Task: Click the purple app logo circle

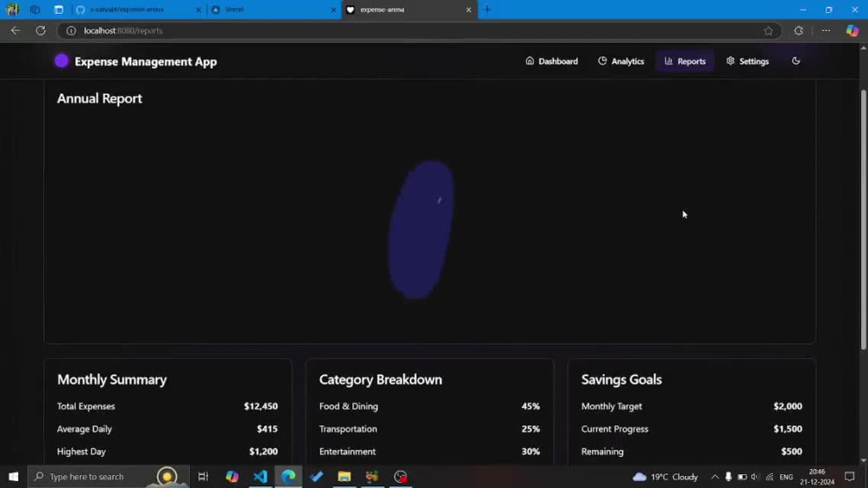Action: 62,61
